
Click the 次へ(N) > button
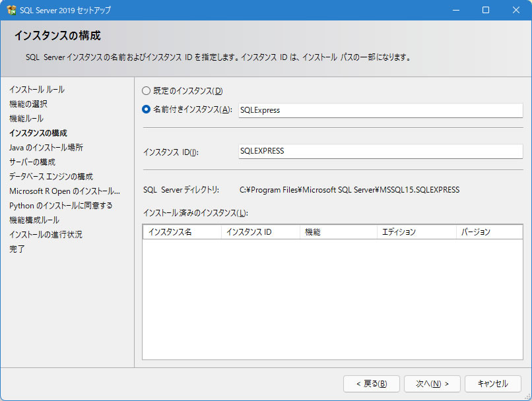427,383
